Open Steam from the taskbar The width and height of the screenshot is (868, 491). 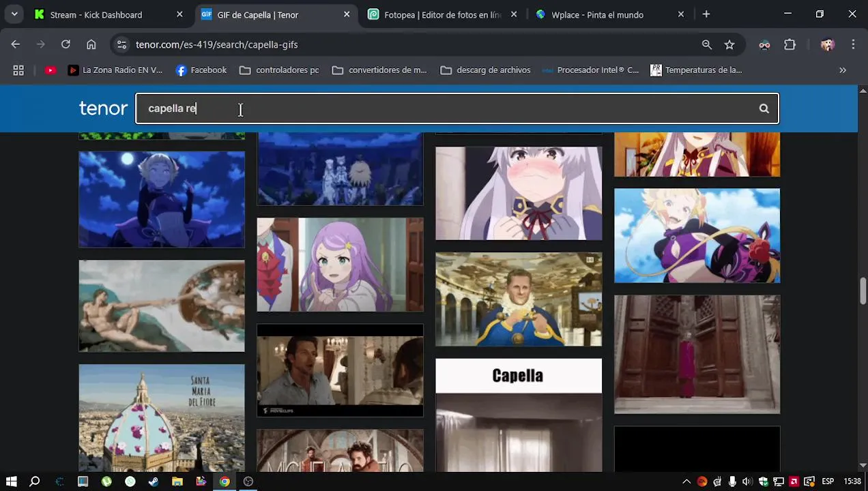(x=154, y=481)
